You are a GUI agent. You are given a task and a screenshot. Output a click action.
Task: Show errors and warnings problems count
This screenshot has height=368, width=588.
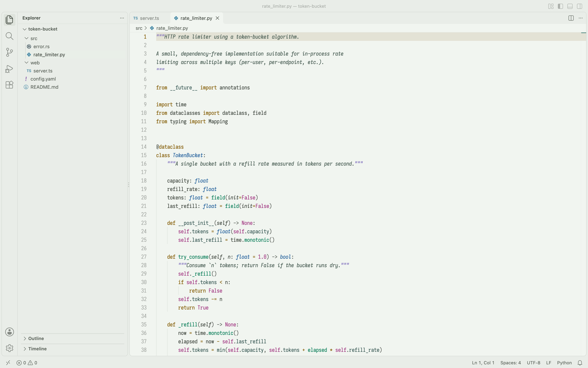pos(27,363)
